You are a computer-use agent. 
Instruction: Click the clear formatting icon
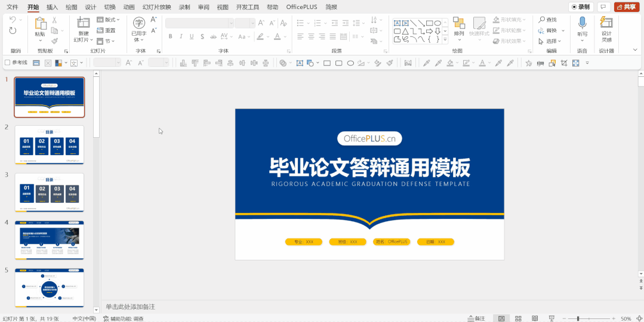[283, 23]
